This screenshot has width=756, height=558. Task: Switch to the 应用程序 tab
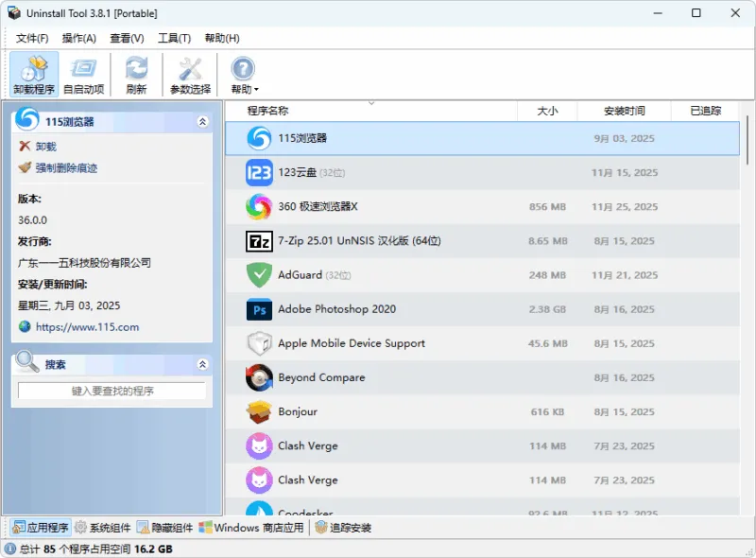[x=41, y=528]
